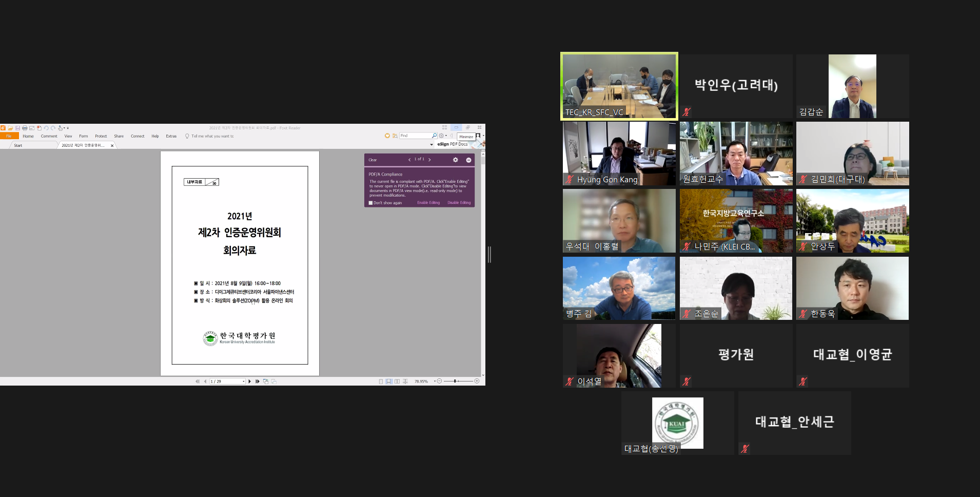Click the Print icon in quick access toolbar
The width and height of the screenshot is (980, 497).
click(25, 128)
